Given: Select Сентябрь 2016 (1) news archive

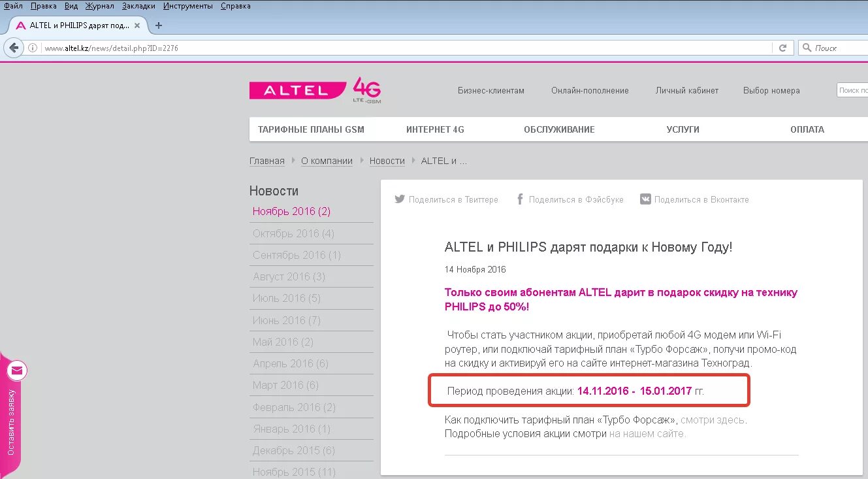Looking at the screenshot, I should click(x=297, y=255).
